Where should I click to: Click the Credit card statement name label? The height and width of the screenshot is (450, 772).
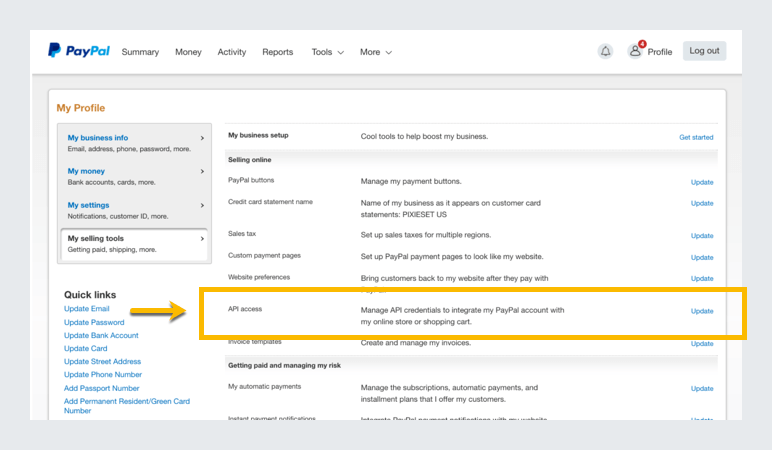270,202
